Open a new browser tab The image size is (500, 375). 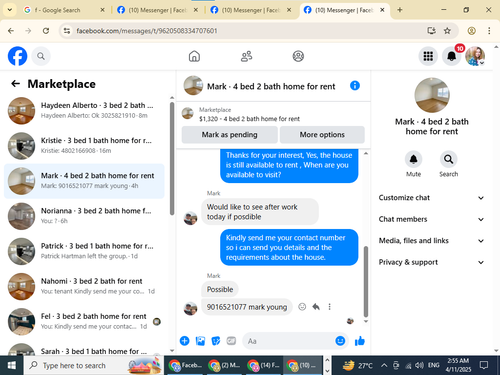coord(400,10)
